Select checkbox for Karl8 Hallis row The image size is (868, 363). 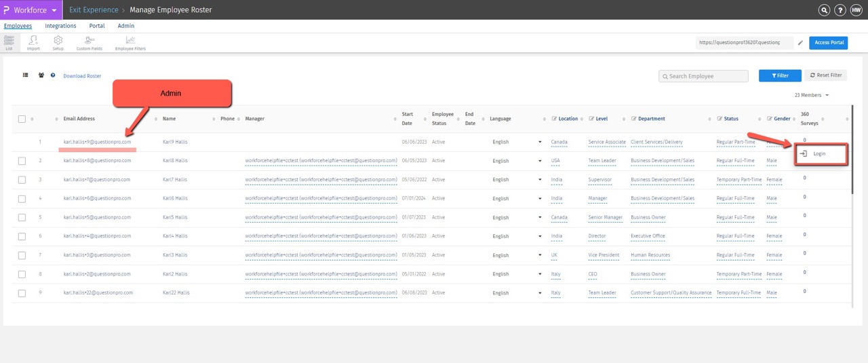22,161
